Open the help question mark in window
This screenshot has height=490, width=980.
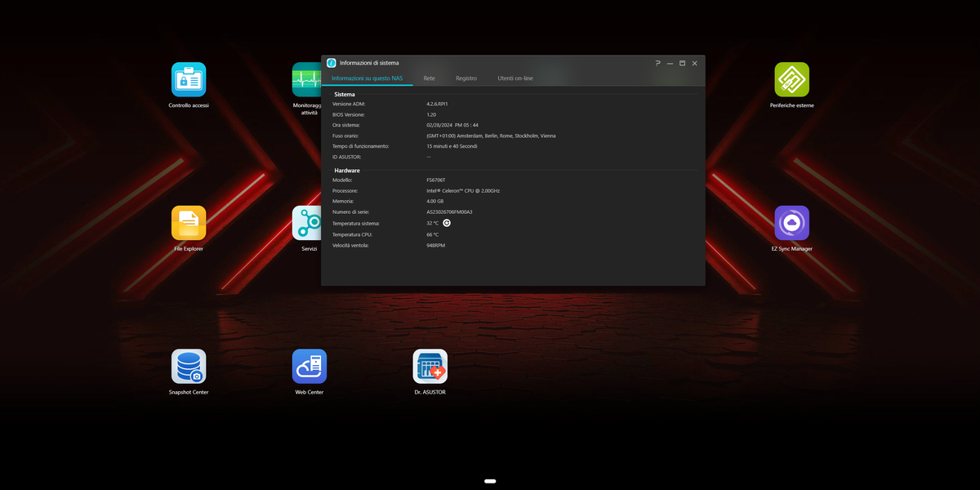658,63
